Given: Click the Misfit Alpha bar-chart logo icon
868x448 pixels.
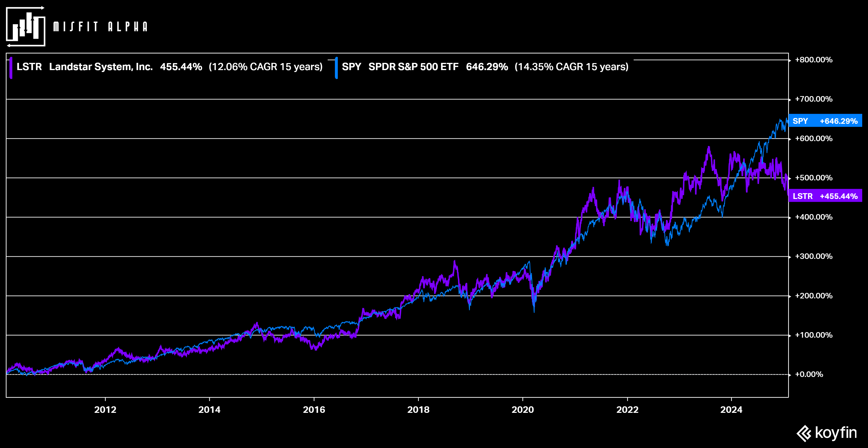Looking at the screenshot, I should 26,26.
